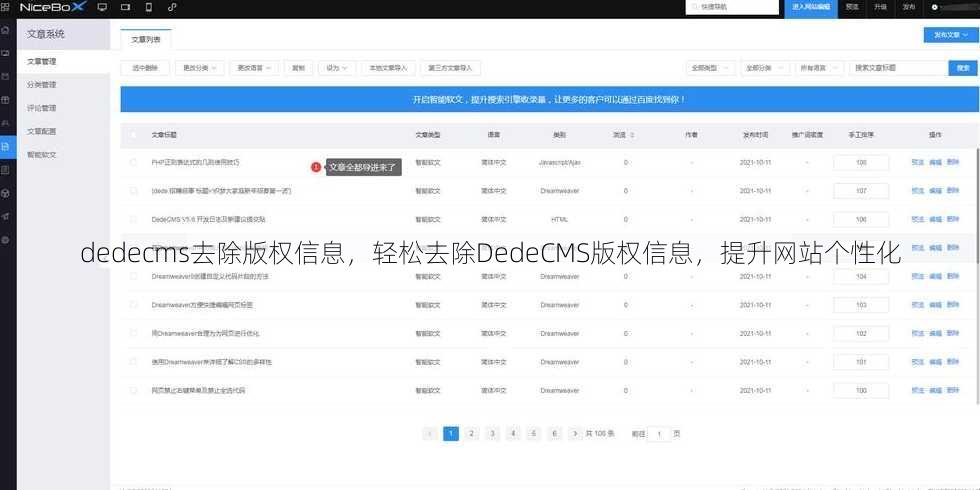Click the 选中删除 button

point(145,68)
